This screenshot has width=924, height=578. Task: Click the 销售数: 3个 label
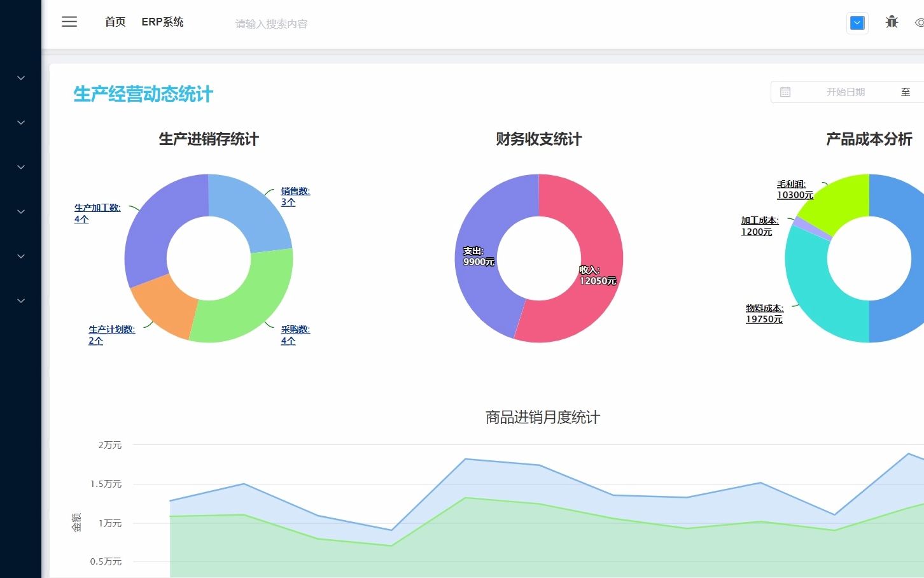point(295,197)
